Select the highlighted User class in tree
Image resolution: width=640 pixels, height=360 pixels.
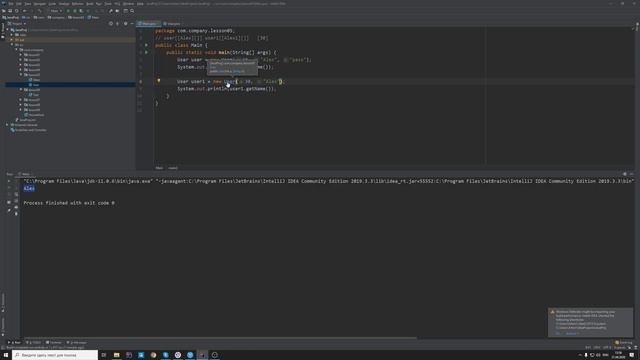point(34,85)
